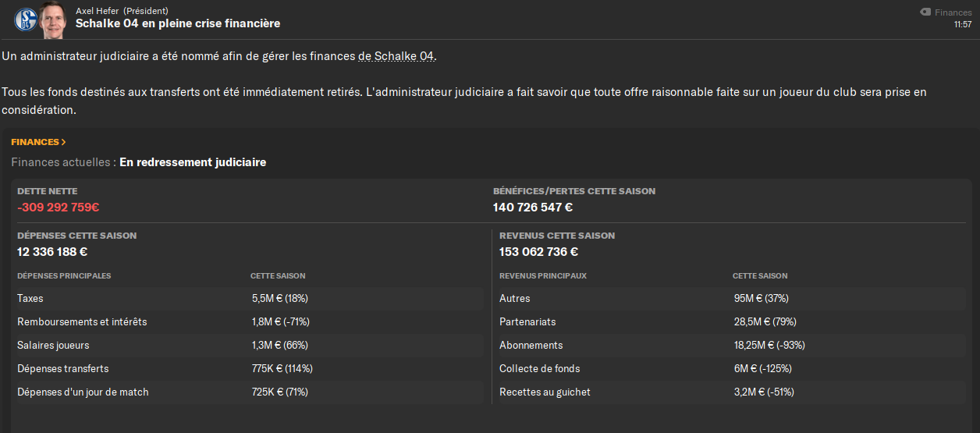Expand FINANCES chevron arrow
Image resolution: width=980 pixels, height=433 pixels.
[x=63, y=142]
